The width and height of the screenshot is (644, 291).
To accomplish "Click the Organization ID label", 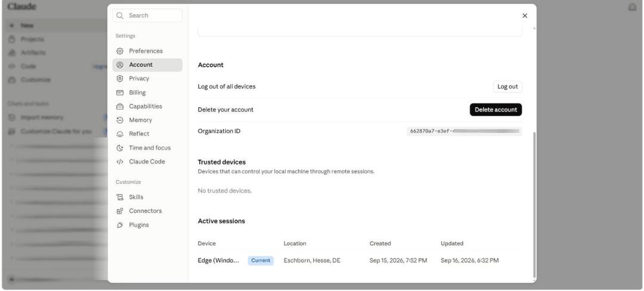I will [x=219, y=131].
